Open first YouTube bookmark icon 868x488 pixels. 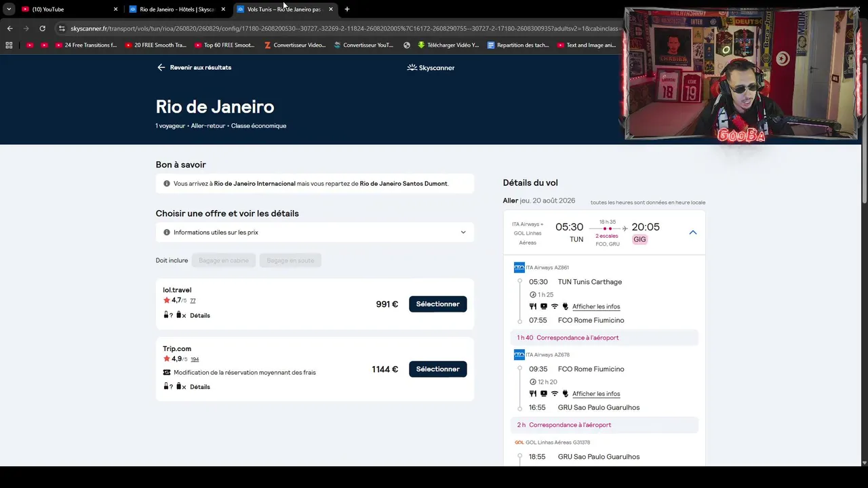coord(29,45)
